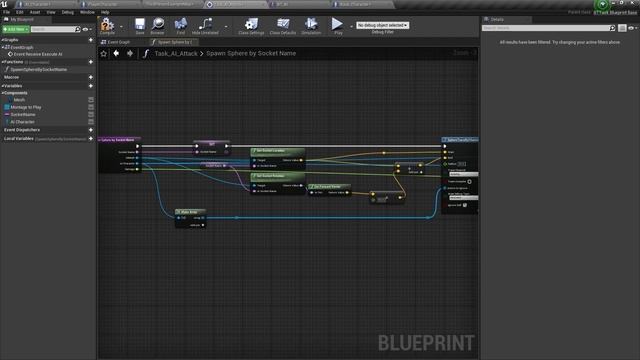The width and height of the screenshot is (640, 360).
Task: Open the Draw Debug Type dropdown on the trace node
Action: (x=463, y=198)
